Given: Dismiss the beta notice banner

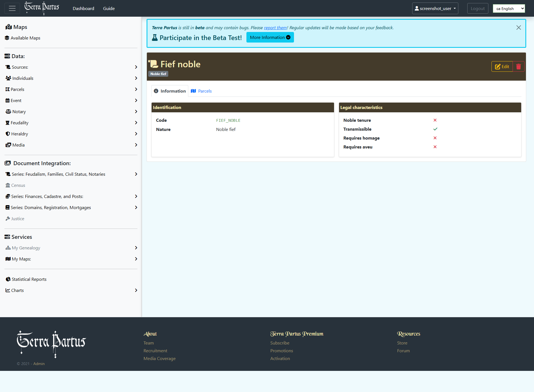Looking at the screenshot, I should click(x=518, y=28).
